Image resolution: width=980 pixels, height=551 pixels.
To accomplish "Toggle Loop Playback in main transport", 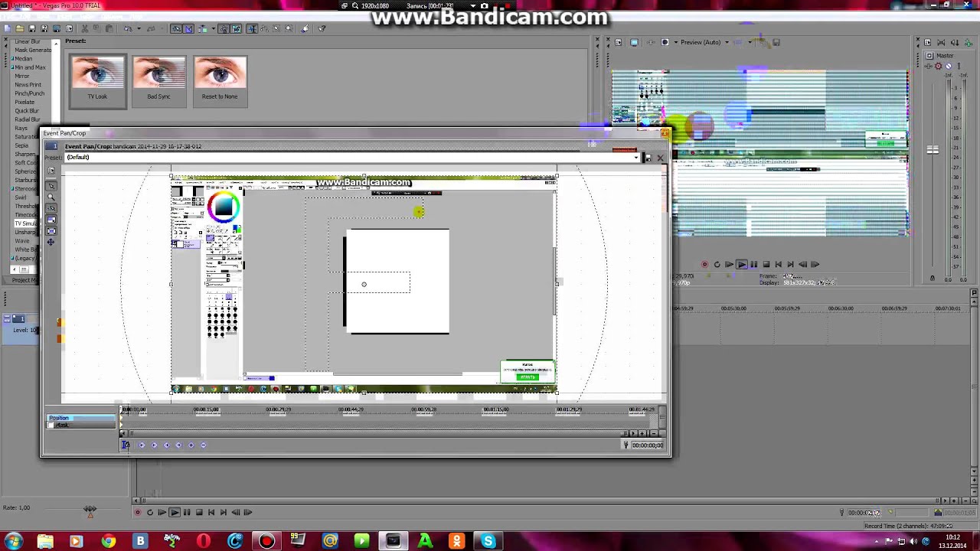I will pyautogui.click(x=150, y=512).
